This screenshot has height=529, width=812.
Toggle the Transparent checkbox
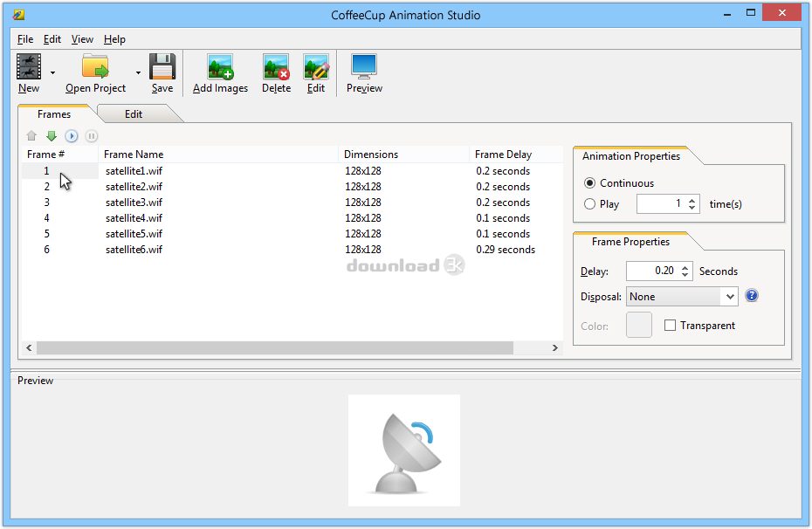point(670,325)
